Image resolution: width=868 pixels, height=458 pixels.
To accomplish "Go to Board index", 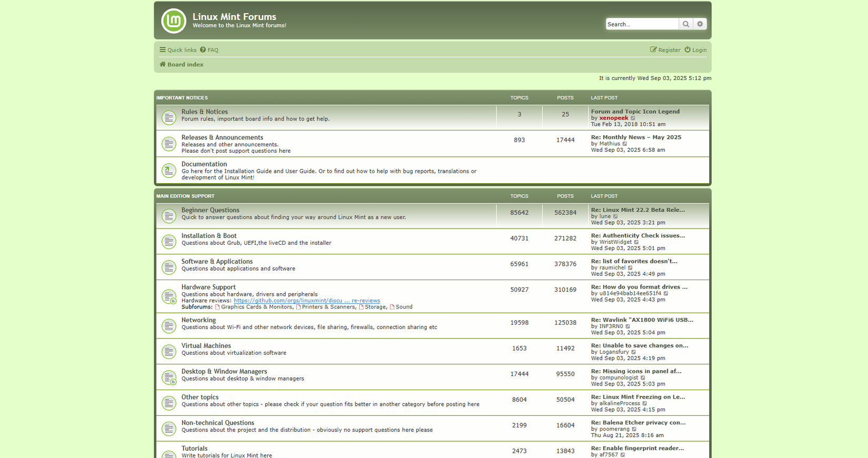I will tap(185, 65).
